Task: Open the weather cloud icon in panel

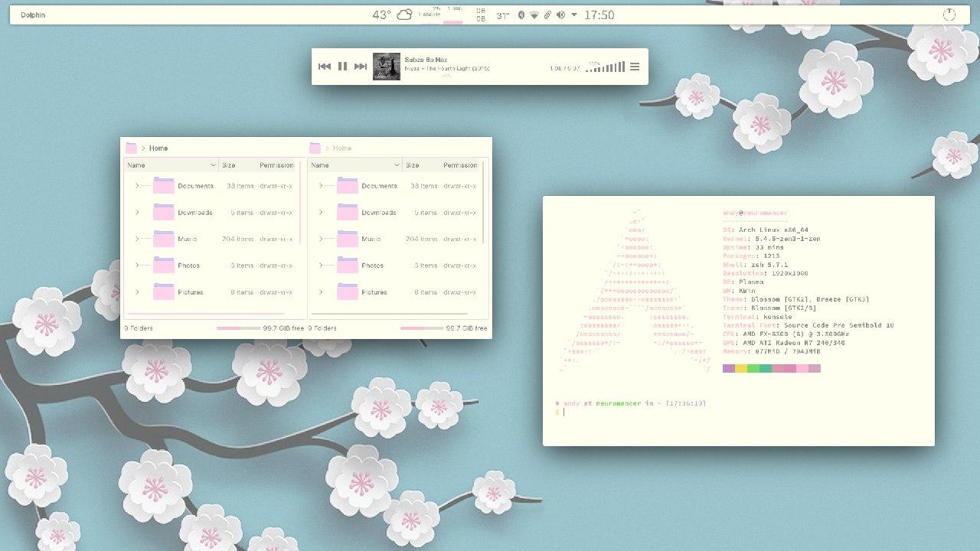Action: pyautogui.click(x=404, y=15)
